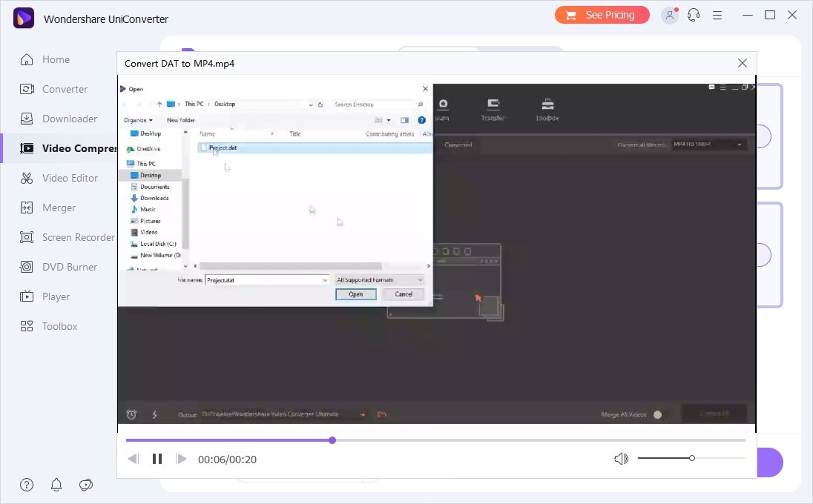Image resolution: width=813 pixels, height=504 pixels.
Task: Open the Output folder path dropdown
Action: click(x=363, y=414)
